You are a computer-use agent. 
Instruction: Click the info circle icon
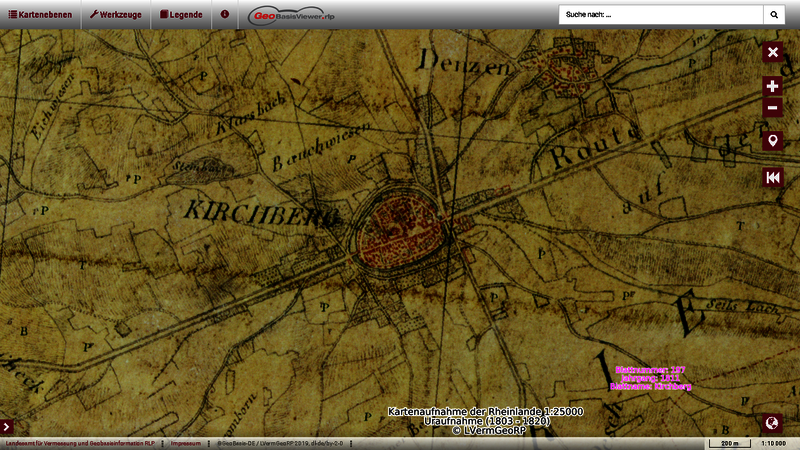pos(224,14)
